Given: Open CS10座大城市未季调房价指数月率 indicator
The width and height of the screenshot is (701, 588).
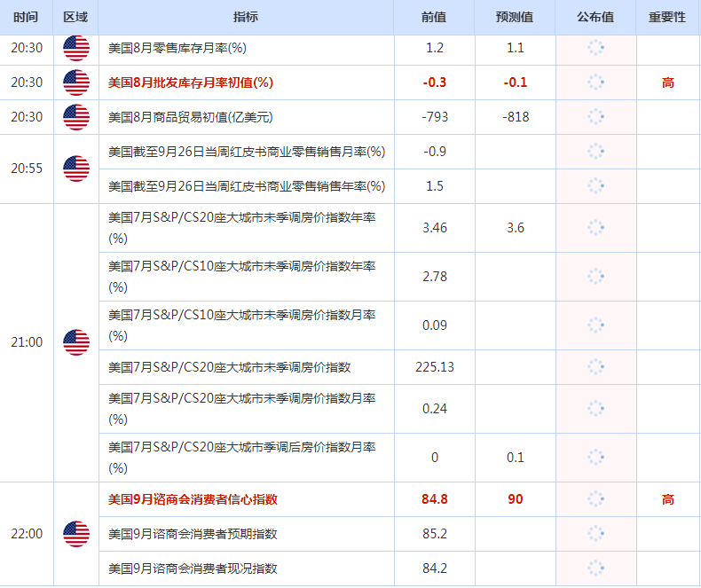Looking at the screenshot, I should tap(242, 325).
